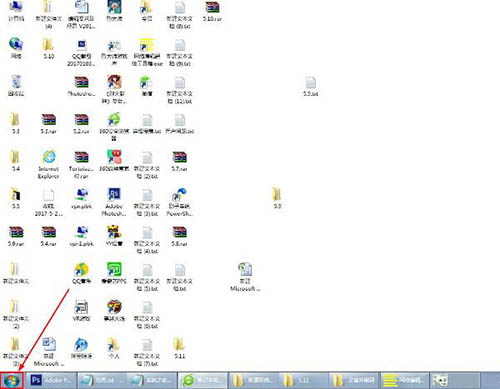Select the 5.4 folder icon

(x=15, y=161)
